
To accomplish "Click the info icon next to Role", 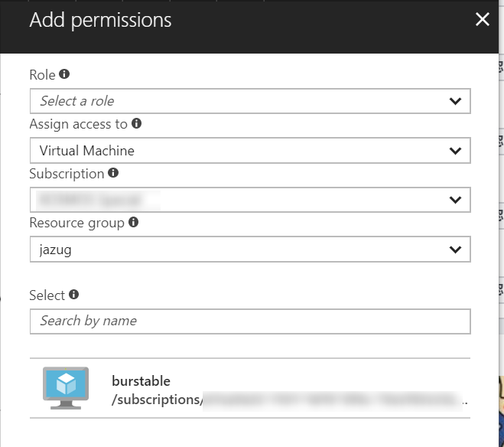I will (x=64, y=74).
